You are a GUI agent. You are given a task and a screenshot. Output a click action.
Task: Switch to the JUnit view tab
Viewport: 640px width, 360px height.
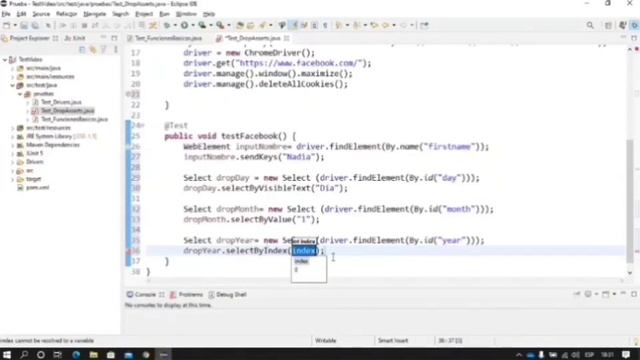[x=76, y=38]
